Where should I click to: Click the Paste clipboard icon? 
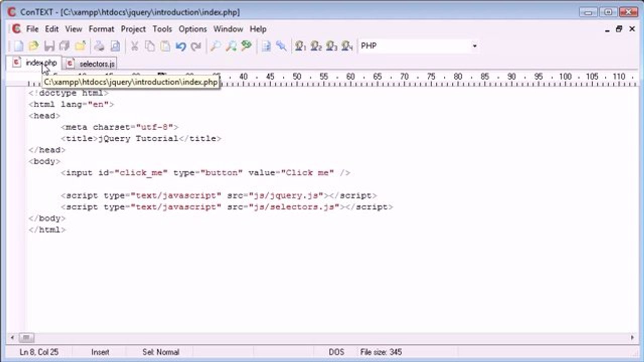click(165, 46)
